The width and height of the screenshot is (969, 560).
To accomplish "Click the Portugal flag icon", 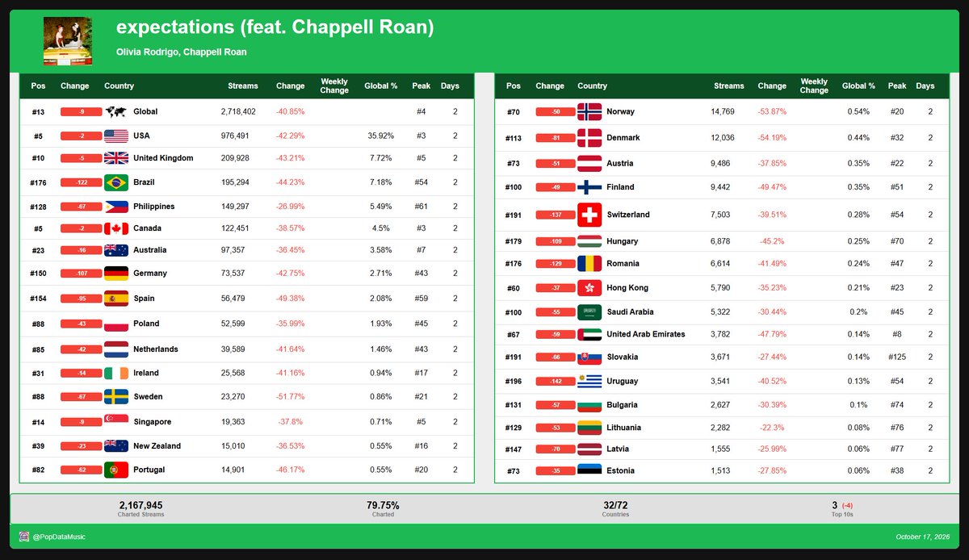I will (116, 470).
